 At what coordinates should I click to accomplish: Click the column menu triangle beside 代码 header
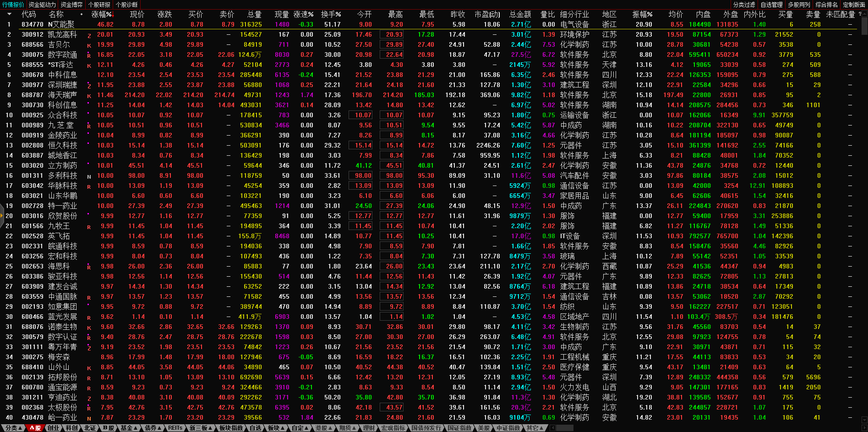click(x=9, y=14)
